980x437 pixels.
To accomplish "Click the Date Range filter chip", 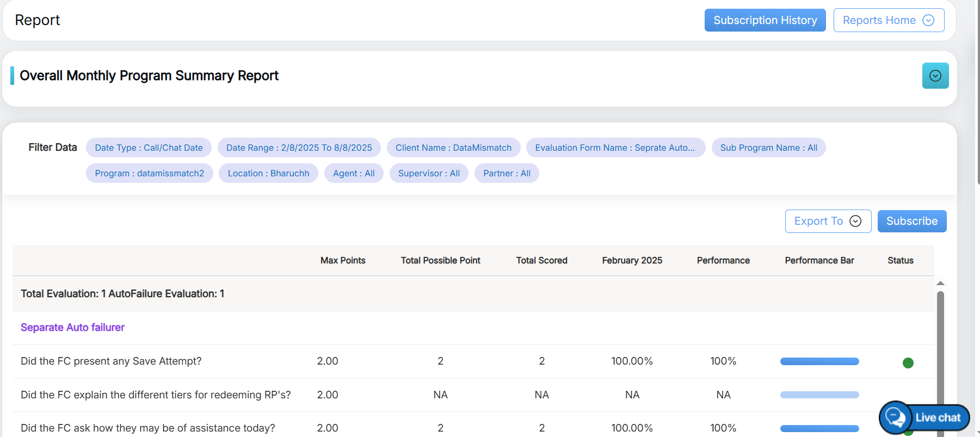I will [299, 147].
